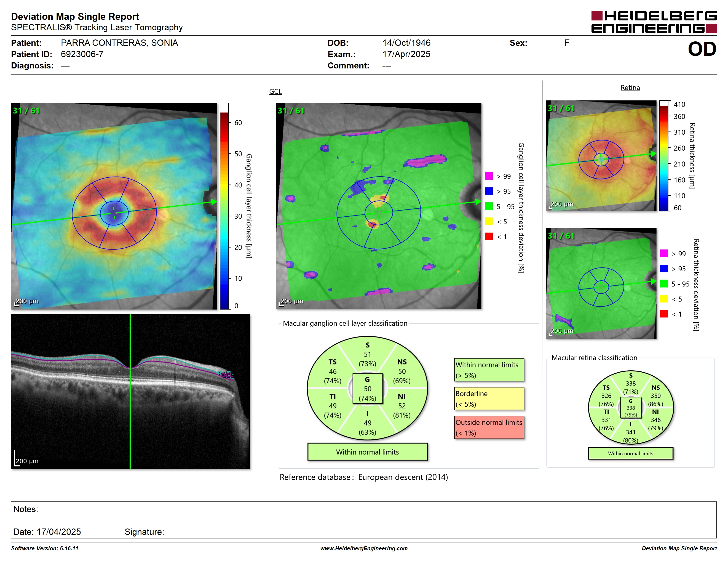Click the Retina thickness color scale bar
The height and width of the screenshot is (563, 728).
point(664,156)
